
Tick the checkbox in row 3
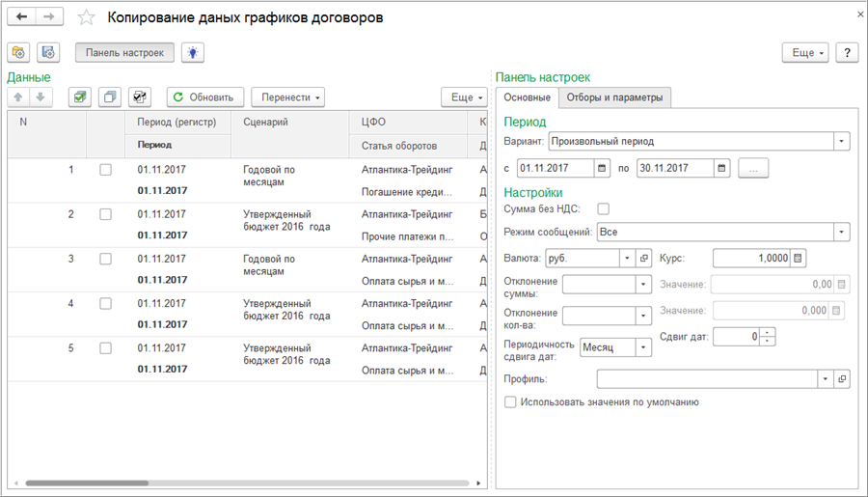click(105, 259)
